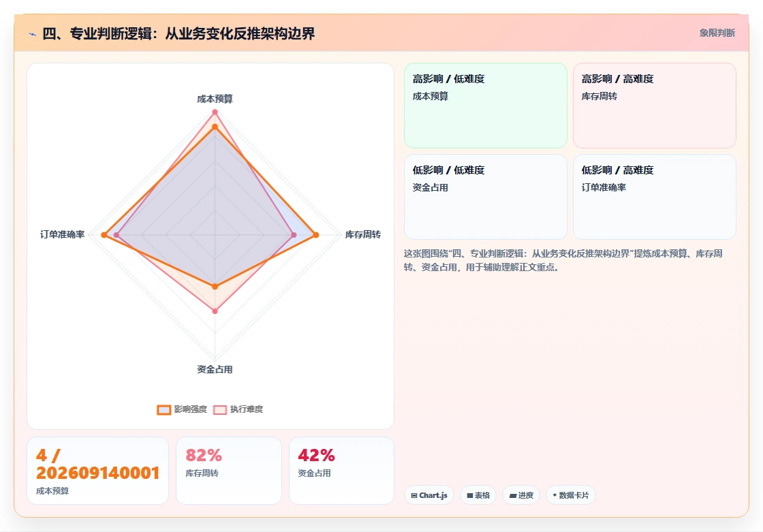
Task: Click the 订单准确率 axis label on the radar
Action: pyautogui.click(x=62, y=234)
